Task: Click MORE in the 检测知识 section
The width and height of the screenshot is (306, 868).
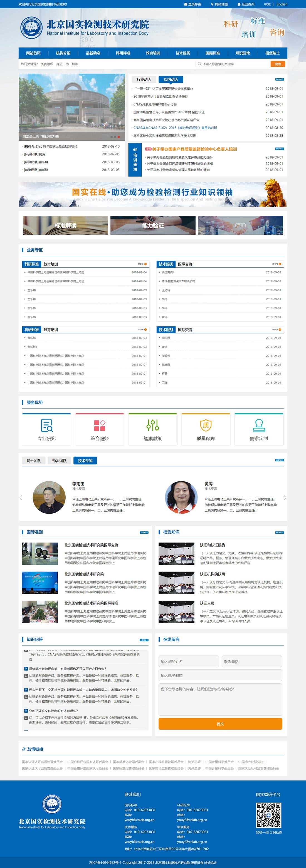Action: [280, 533]
